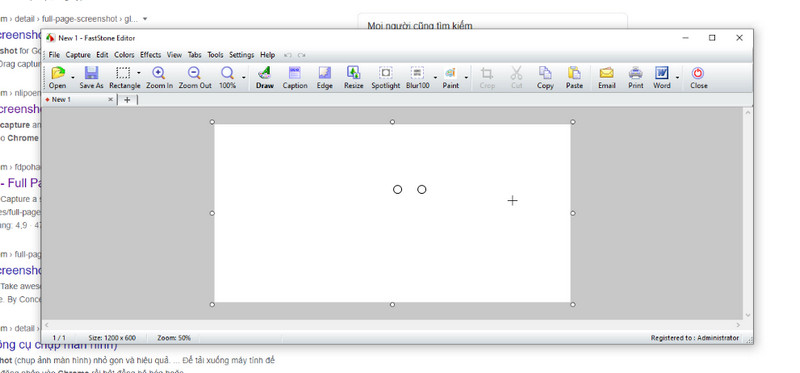Click the red Close power icon
The image size is (800, 373).
pos(698,73)
